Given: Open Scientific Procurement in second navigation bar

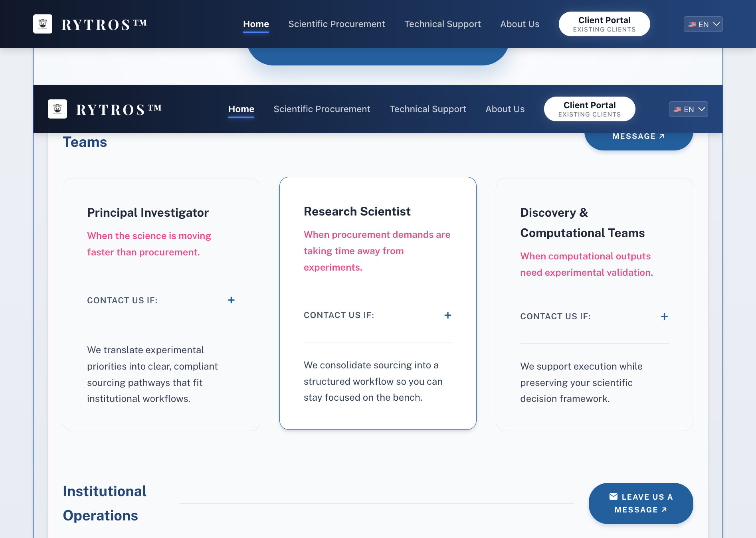Looking at the screenshot, I should (322, 109).
